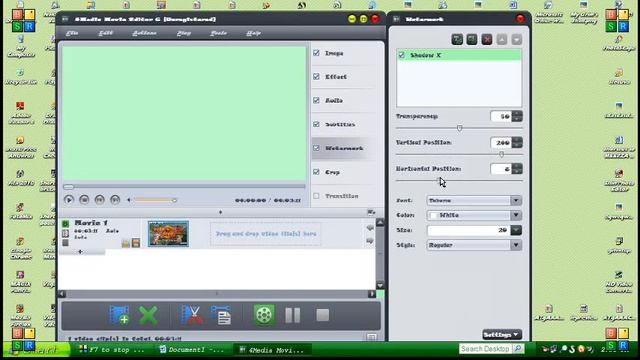
Task: Click film strip icon under Movie 1
Action: (x=65, y=233)
